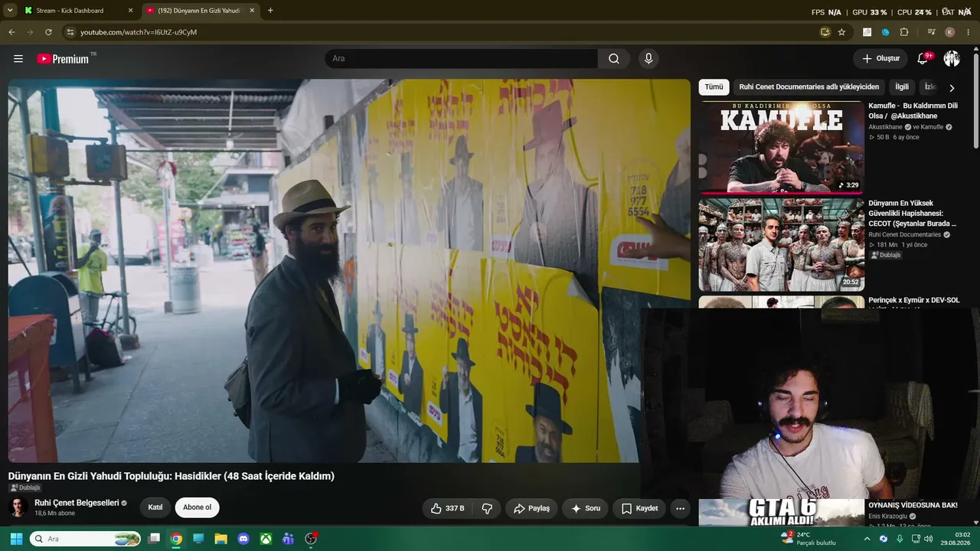Open the Windows Start menu
This screenshot has height=551, width=980.
pyautogui.click(x=15, y=539)
